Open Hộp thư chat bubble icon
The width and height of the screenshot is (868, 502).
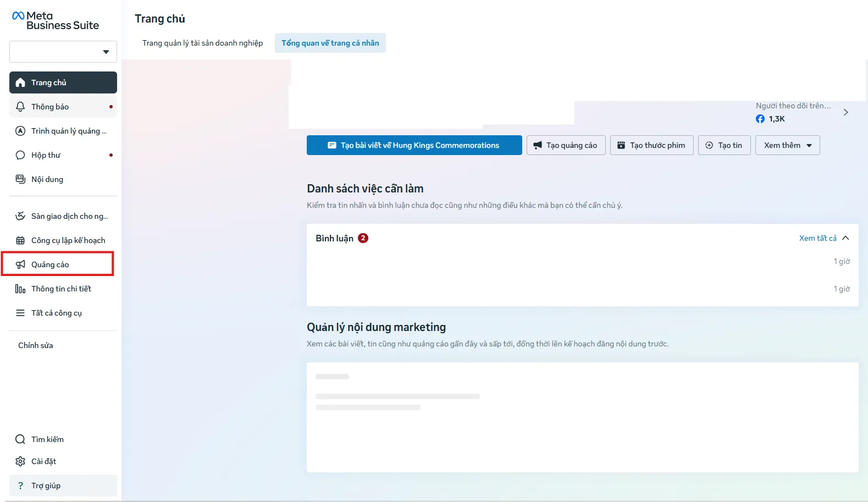click(20, 155)
